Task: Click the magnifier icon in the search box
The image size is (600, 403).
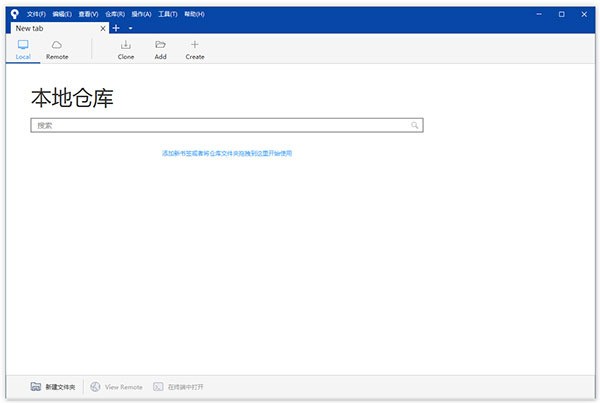Action: click(414, 125)
